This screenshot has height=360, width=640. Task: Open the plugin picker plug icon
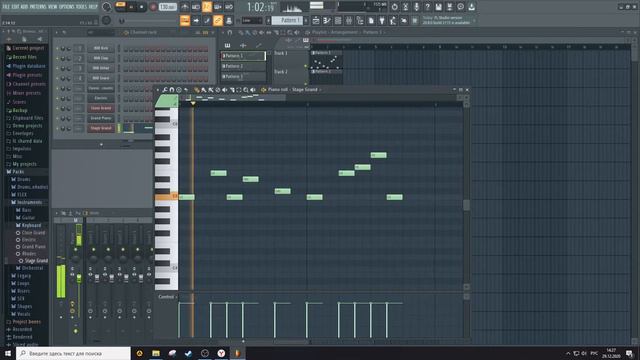pos(382,20)
